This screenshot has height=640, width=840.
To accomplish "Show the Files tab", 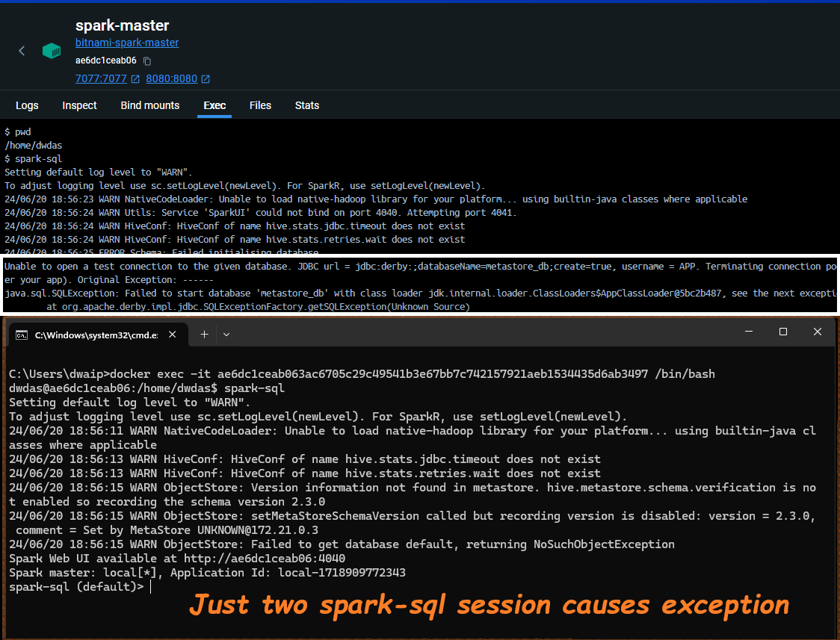I will (x=260, y=105).
